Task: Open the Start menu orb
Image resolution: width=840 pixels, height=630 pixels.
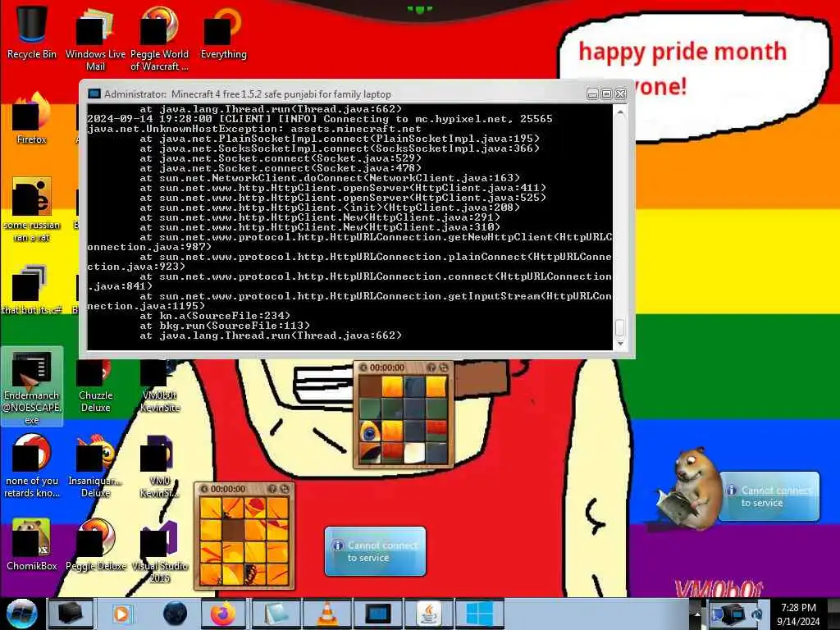Action: (x=21, y=614)
